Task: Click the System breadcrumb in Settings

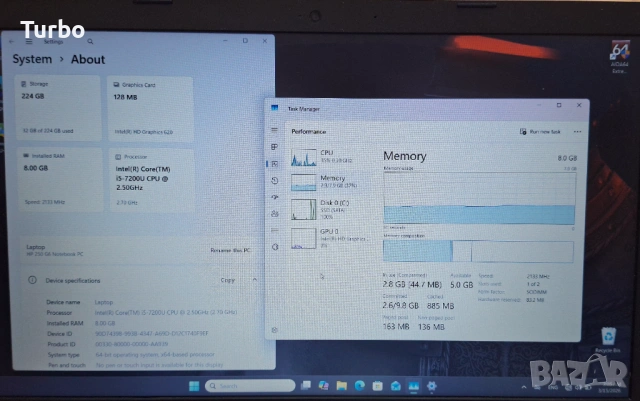Action: coord(32,59)
